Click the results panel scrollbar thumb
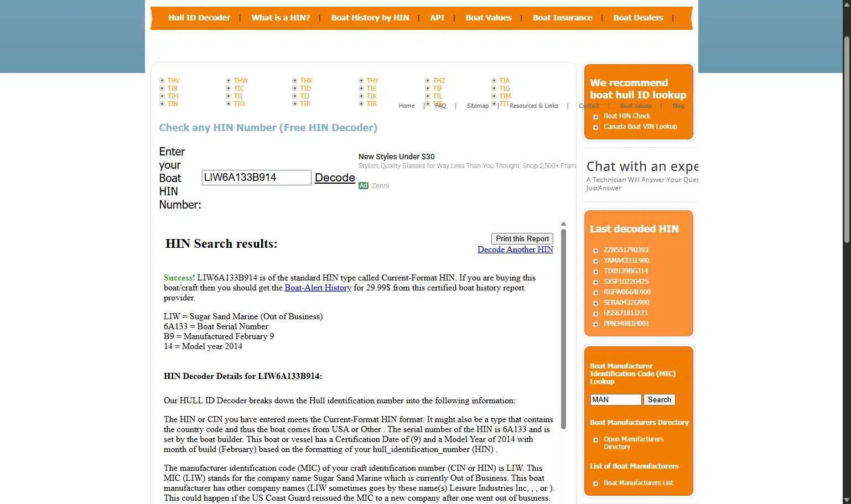 [x=563, y=329]
